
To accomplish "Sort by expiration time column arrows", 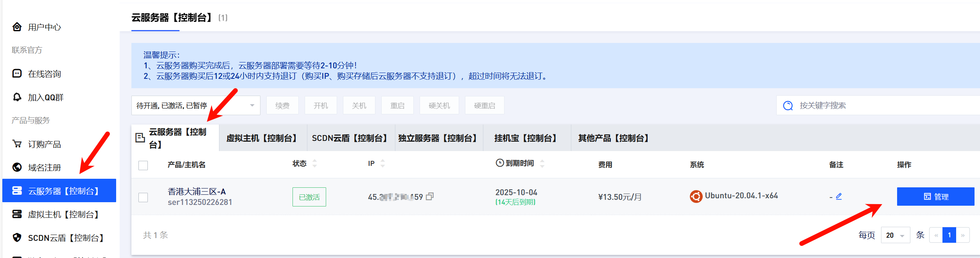I will [x=542, y=164].
